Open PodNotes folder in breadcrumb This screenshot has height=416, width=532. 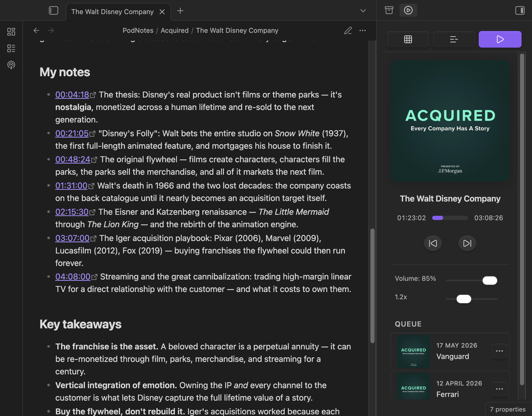pos(138,31)
